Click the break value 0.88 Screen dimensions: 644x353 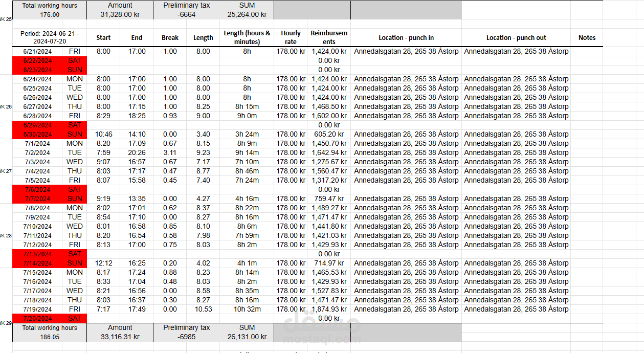tap(170, 272)
